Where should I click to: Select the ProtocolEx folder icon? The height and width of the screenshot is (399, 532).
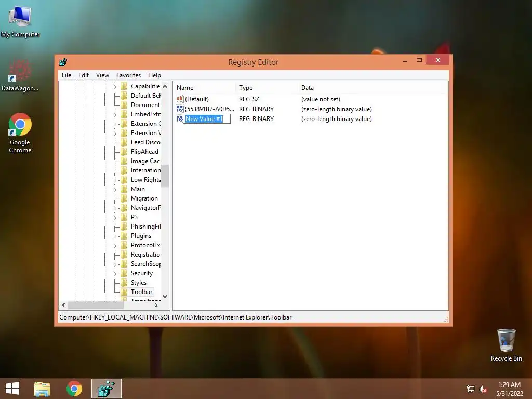[x=124, y=245]
